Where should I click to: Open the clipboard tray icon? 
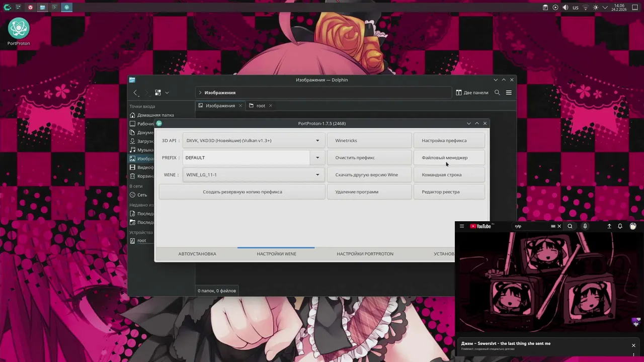[x=545, y=8]
